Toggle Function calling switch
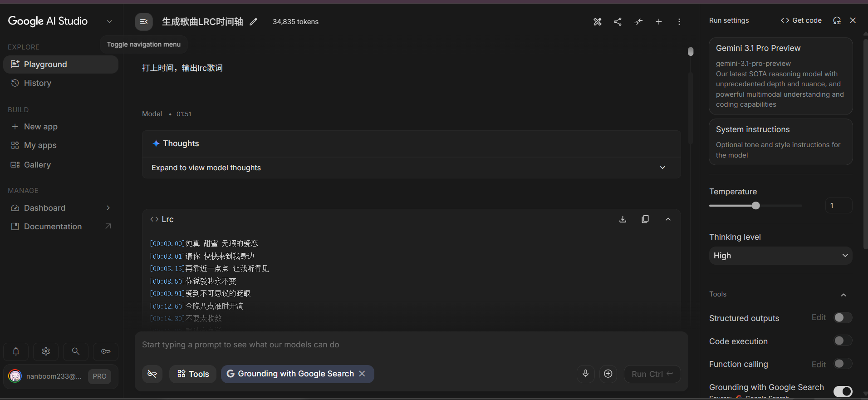The height and width of the screenshot is (400, 868). click(x=843, y=364)
